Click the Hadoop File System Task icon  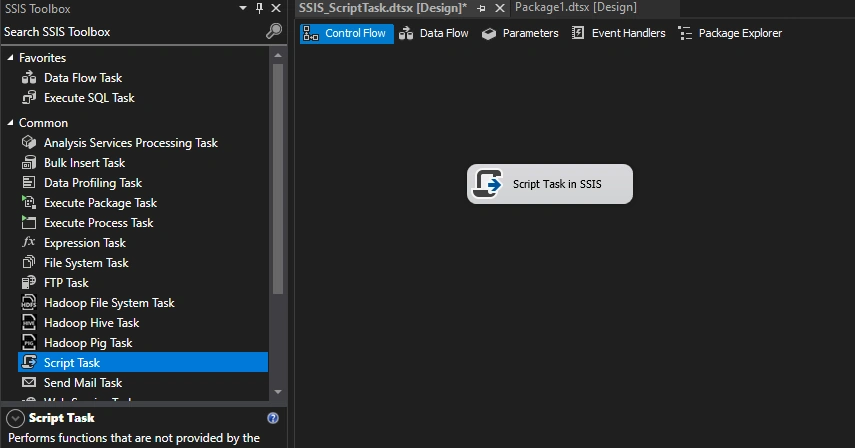tap(29, 302)
